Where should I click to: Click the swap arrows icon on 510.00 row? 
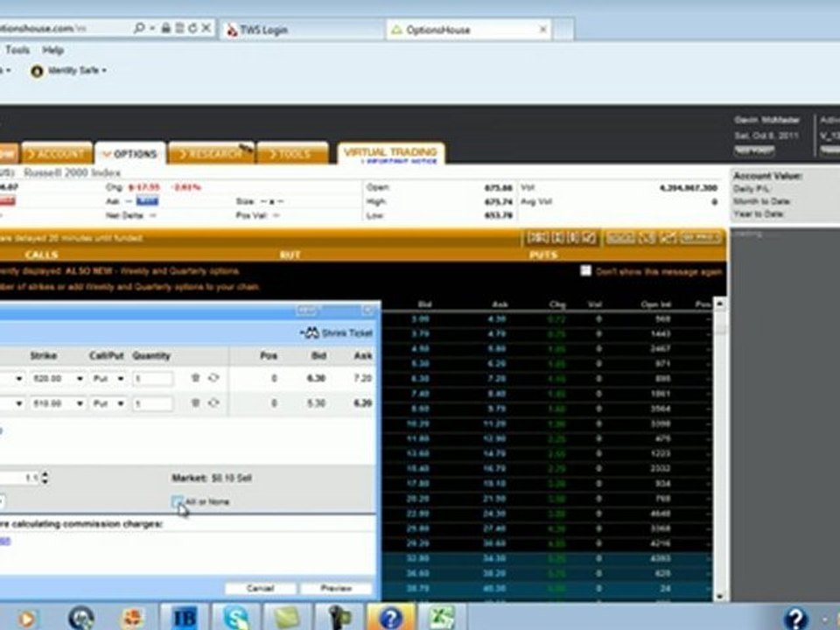(x=213, y=402)
